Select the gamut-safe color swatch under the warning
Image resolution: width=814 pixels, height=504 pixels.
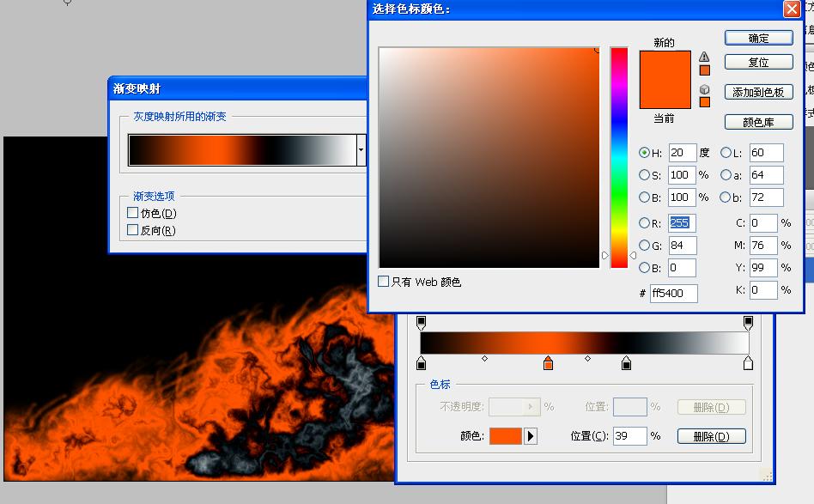click(704, 70)
